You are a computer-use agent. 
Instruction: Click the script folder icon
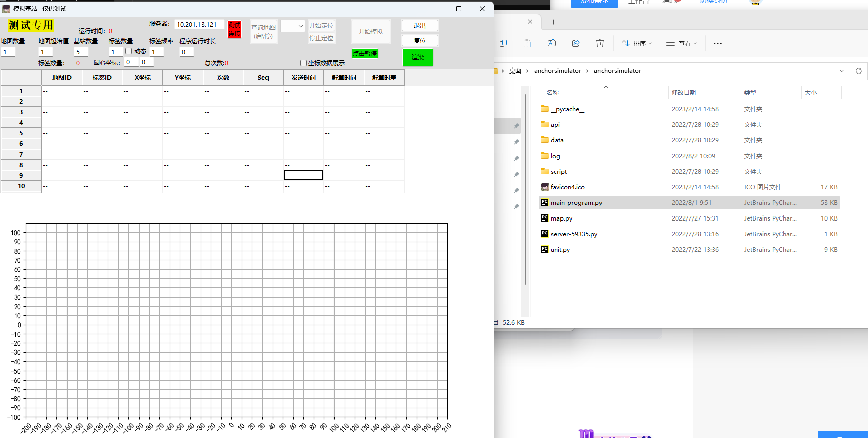[544, 171]
